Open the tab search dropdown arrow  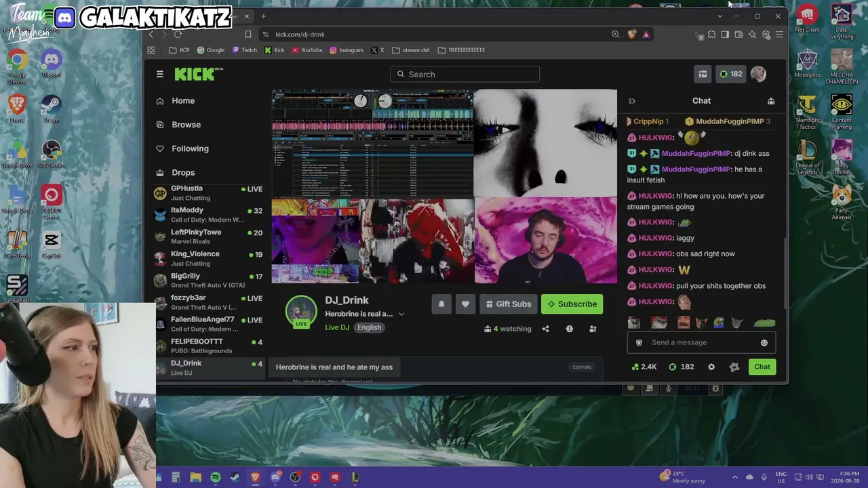719,16
